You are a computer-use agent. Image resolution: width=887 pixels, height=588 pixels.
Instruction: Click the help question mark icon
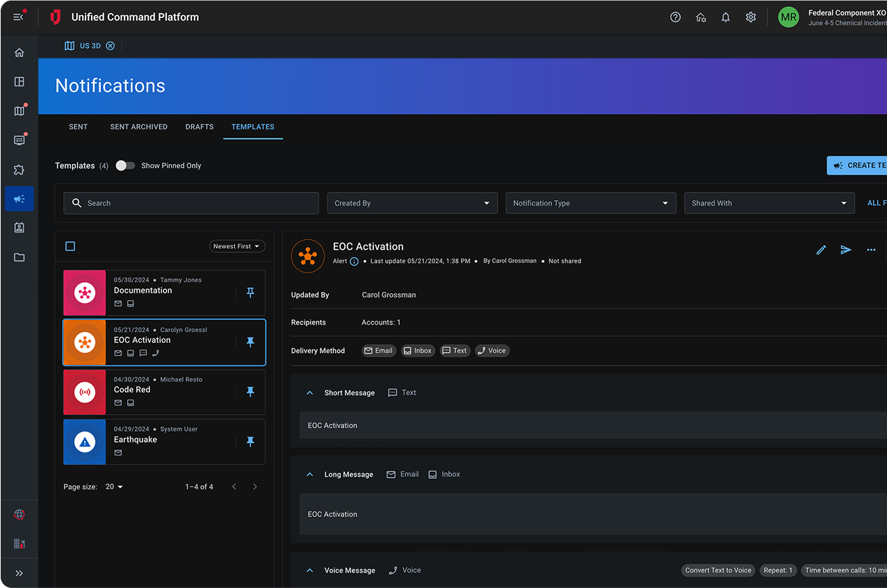point(675,17)
